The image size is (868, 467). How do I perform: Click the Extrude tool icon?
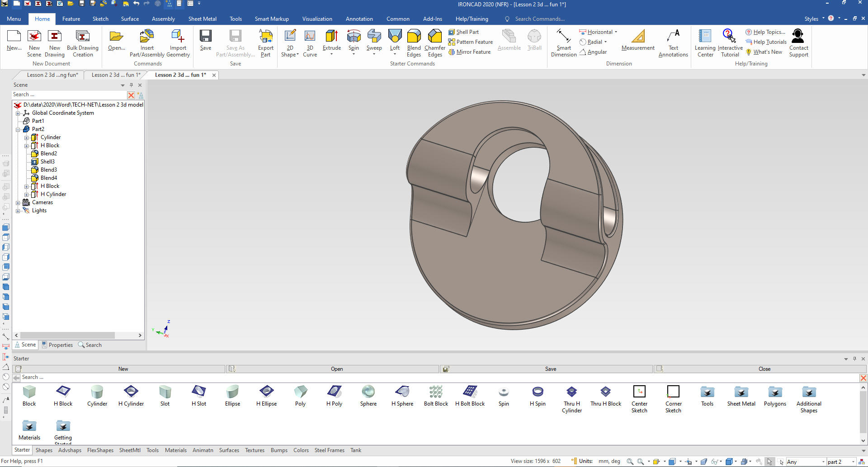pyautogui.click(x=331, y=37)
